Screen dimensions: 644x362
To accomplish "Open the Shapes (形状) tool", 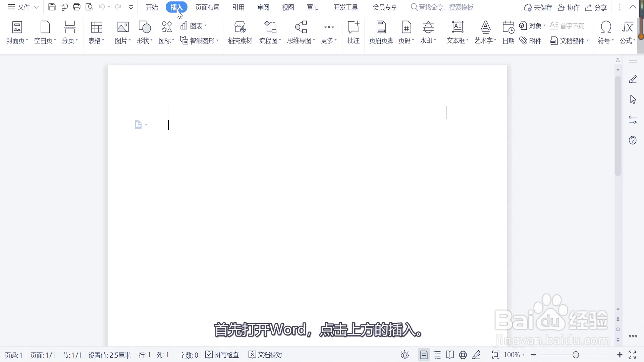I will [145, 33].
